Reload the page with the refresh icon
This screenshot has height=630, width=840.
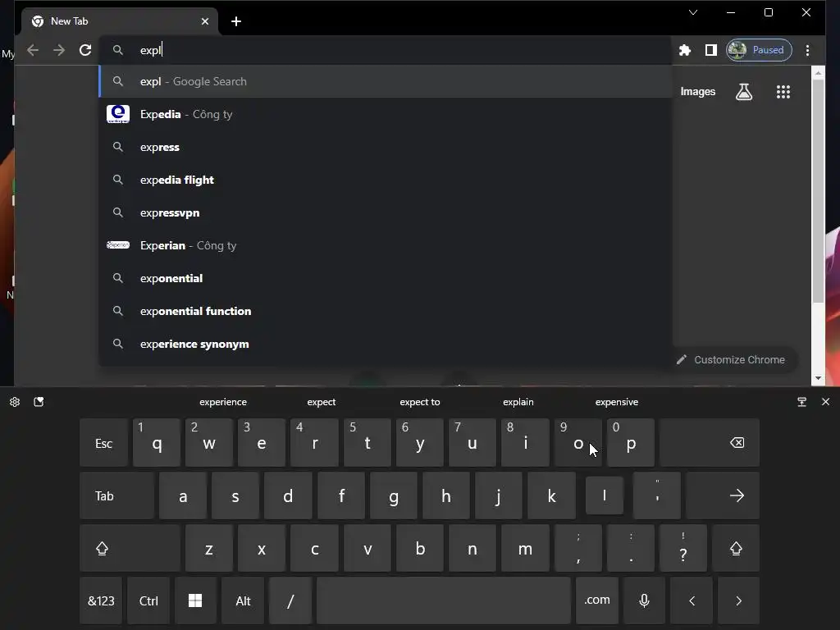pyautogui.click(x=85, y=50)
